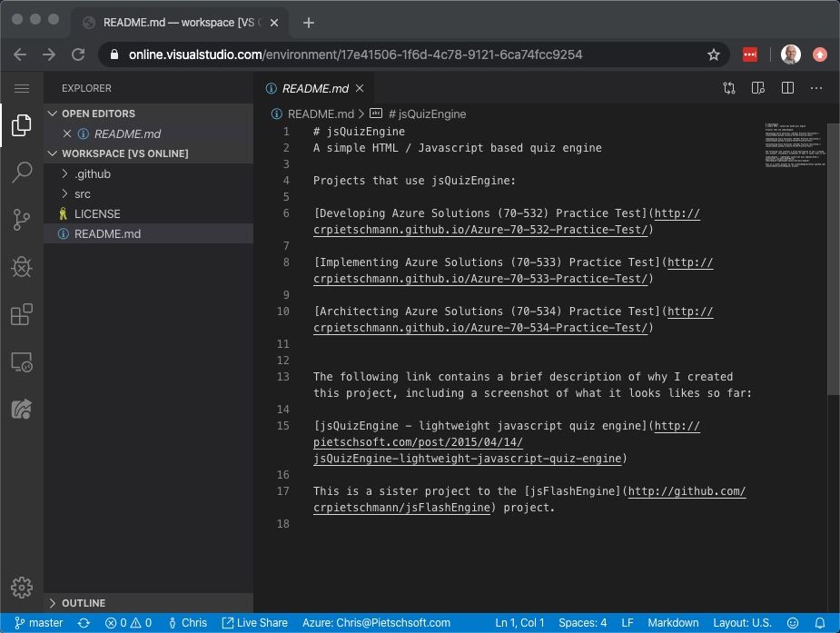The width and height of the screenshot is (840, 633).
Task: Change end of line sequence LF
Action: click(628, 623)
